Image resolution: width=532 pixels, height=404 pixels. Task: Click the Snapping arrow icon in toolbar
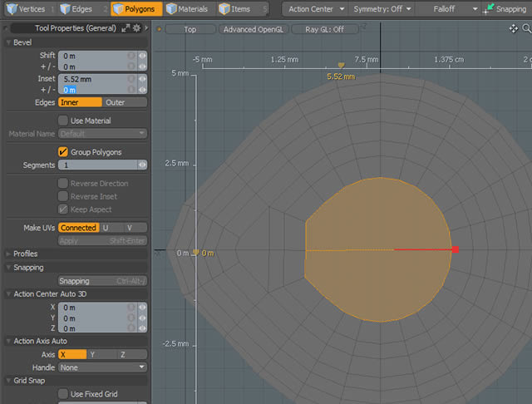489,8
